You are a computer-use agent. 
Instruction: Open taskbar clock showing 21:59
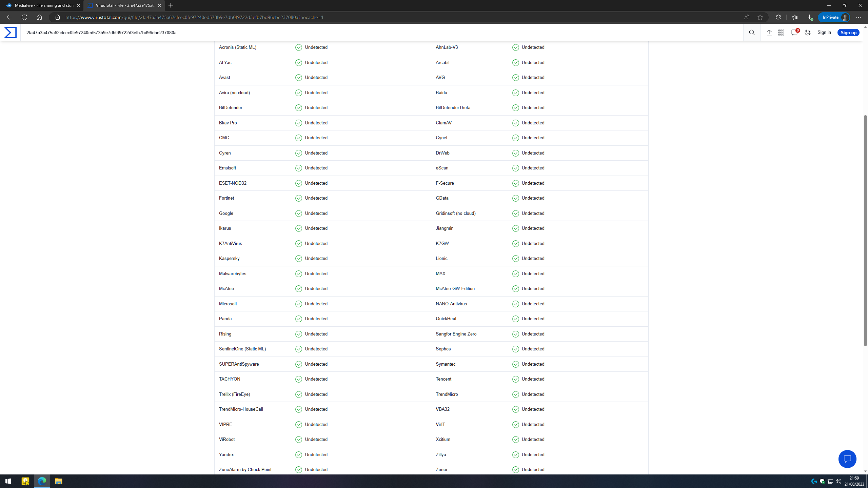click(x=854, y=481)
